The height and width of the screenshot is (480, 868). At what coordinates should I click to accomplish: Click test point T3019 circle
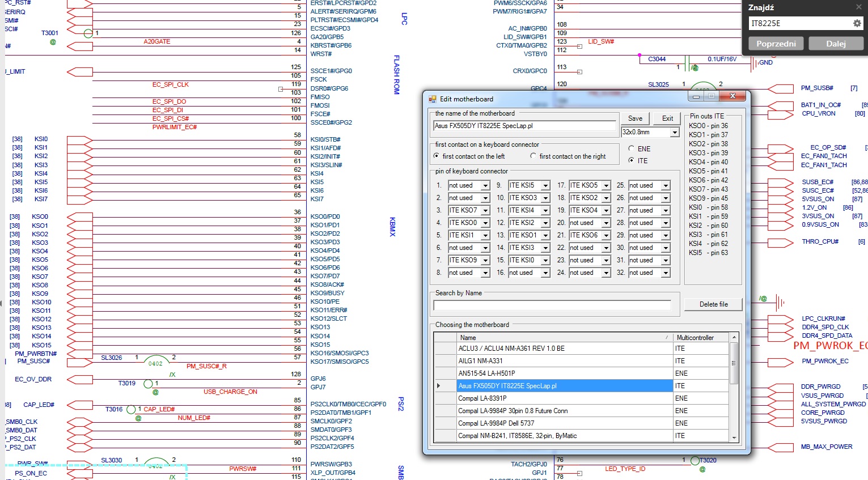pos(148,384)
